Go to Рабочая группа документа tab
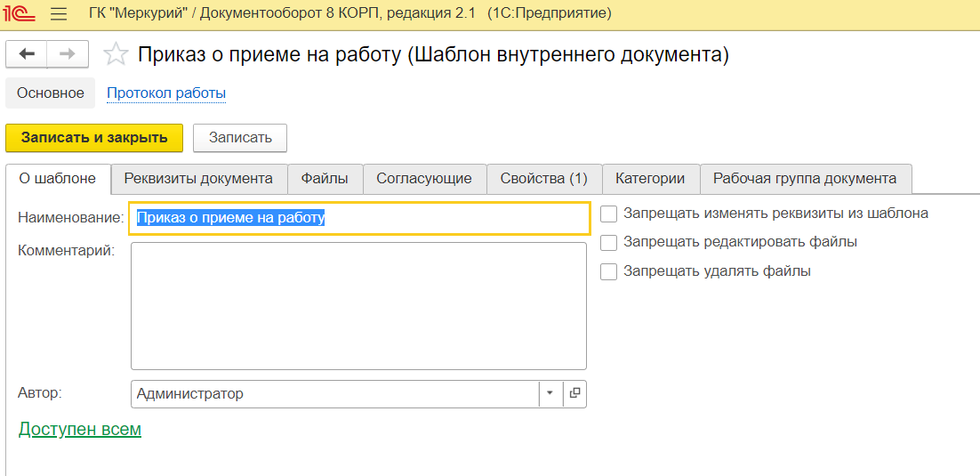 (x=805, y=179)
